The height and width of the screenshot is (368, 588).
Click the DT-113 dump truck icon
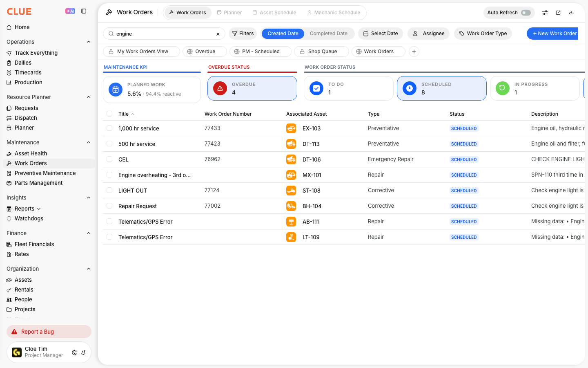[291, 144]
